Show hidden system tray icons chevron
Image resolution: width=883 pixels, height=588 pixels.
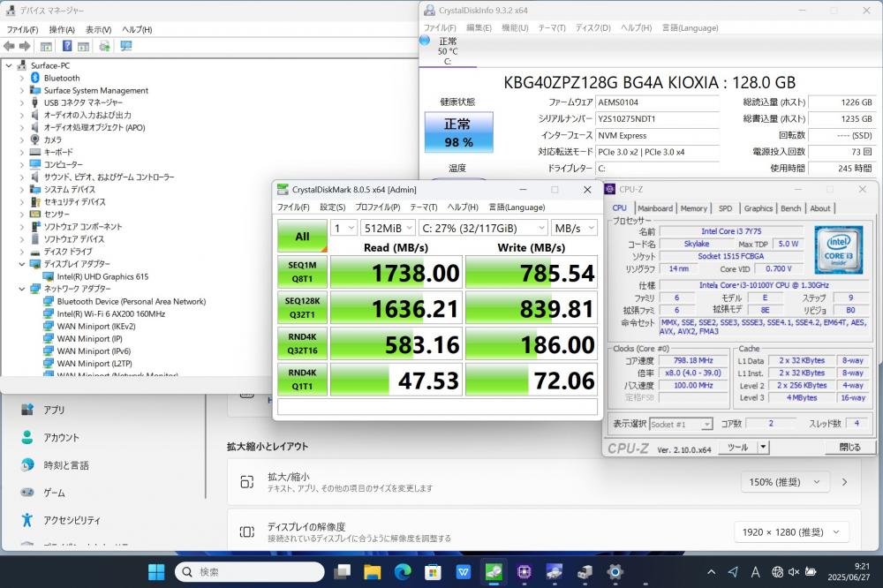point(711,572)
